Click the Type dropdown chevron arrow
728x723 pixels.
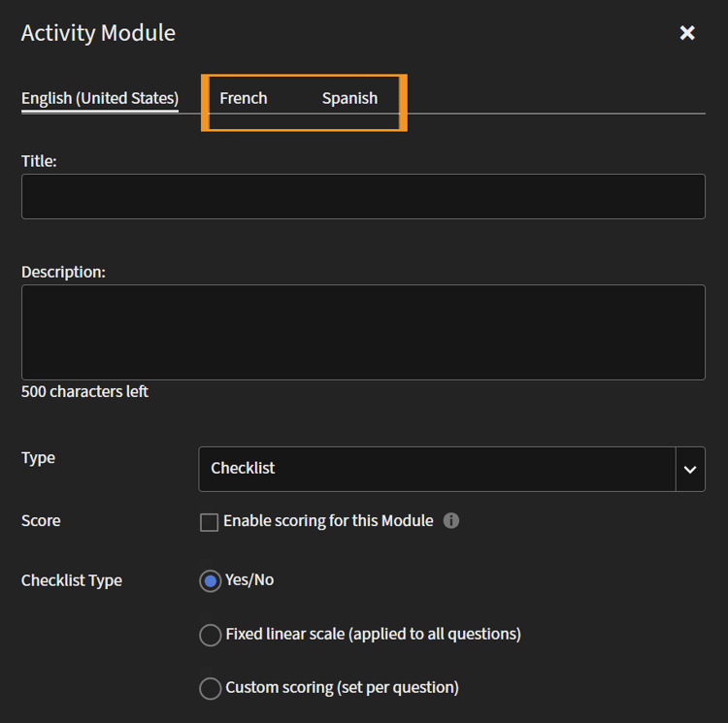coord(689,469)
